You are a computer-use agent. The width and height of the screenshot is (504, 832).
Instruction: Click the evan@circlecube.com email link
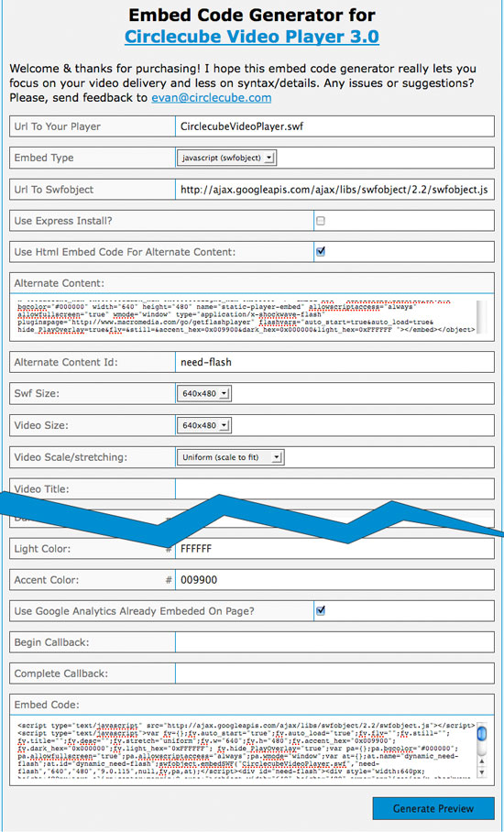tap(211, 98)
